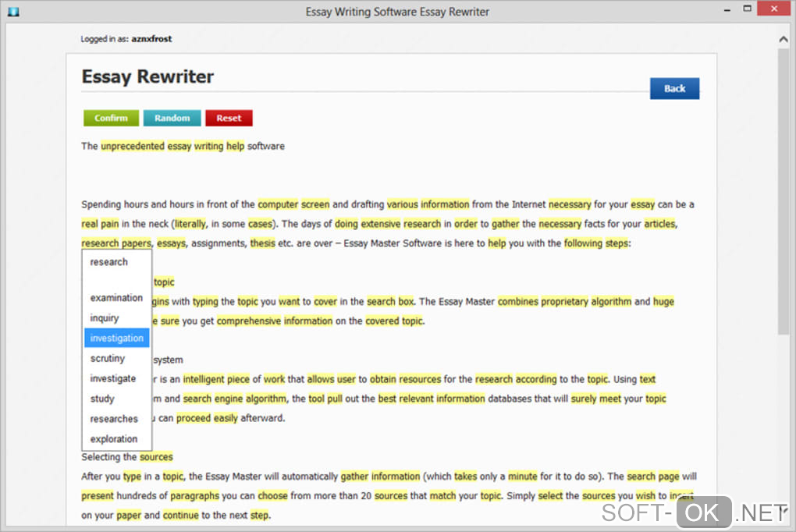Click highlighted word 'articles'
The image size is (796, 532).
point(660,224)
